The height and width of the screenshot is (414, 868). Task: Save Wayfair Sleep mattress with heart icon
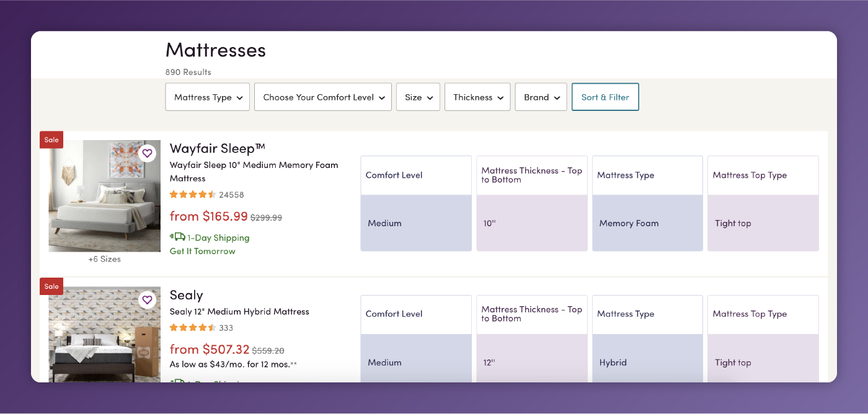point(147,153)
